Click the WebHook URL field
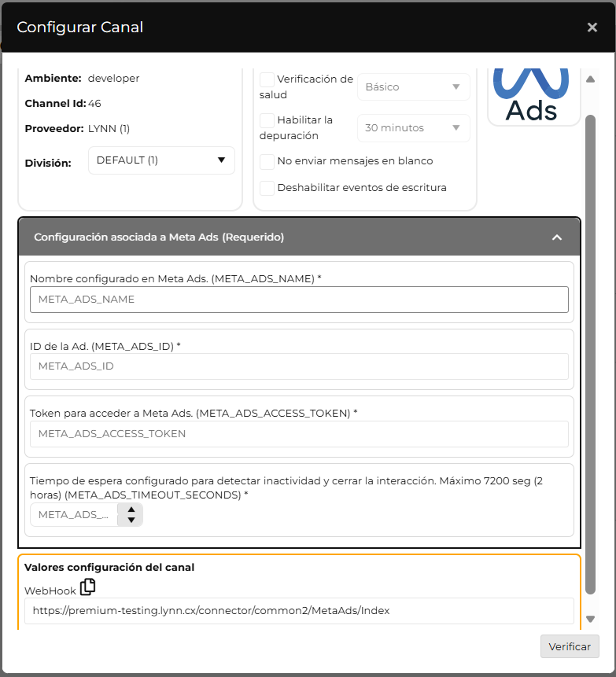This screenshot has height=677, width=616. 299,610
